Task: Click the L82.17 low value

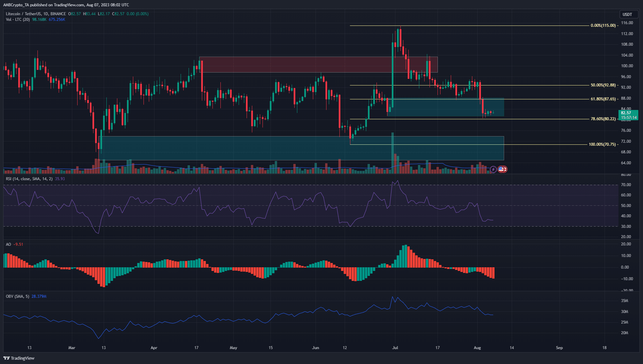Action: (104, 14)
